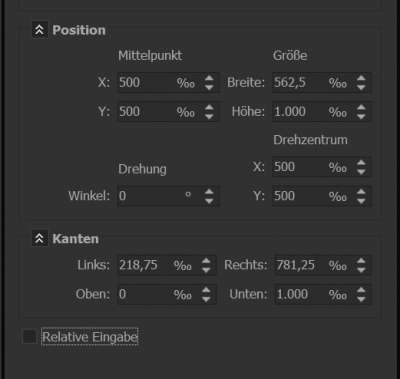
Task: Enable the Relative Eingabe checkbox
Action: (x=29, y=336)
